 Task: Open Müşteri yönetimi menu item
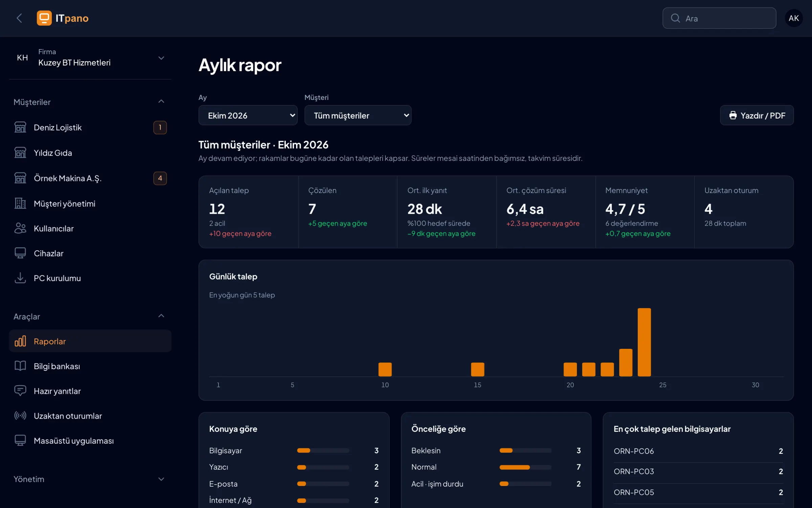(90, 204)
